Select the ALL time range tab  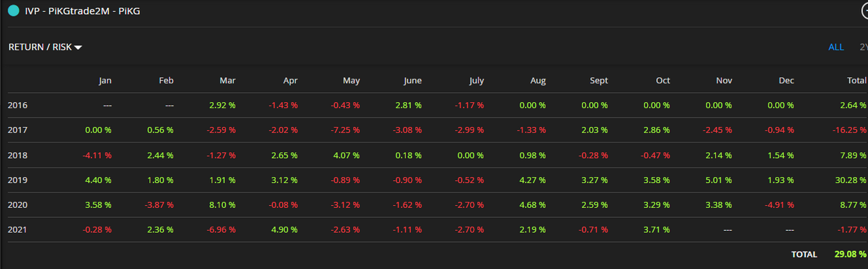836,47
